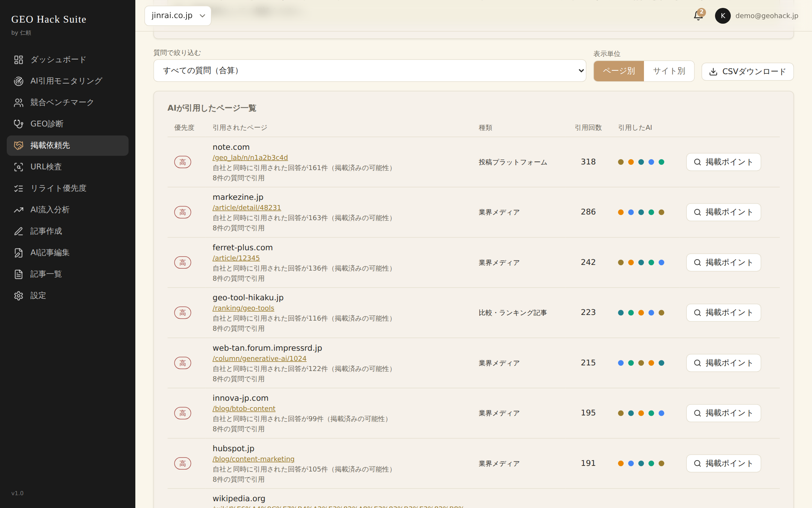Click 掲載ポイント for innova-jp.com
This screenshot has height=508, width=812.
[x=724, y=413]
